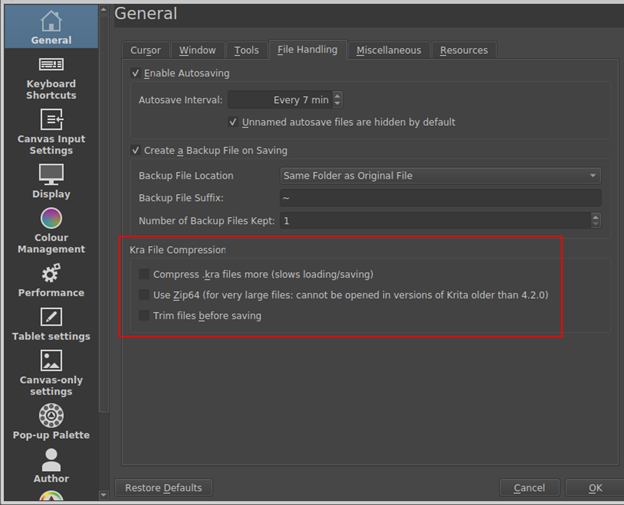Click the OK button
Viewport: 624px width, 505px height.
[x=595, y=487]
